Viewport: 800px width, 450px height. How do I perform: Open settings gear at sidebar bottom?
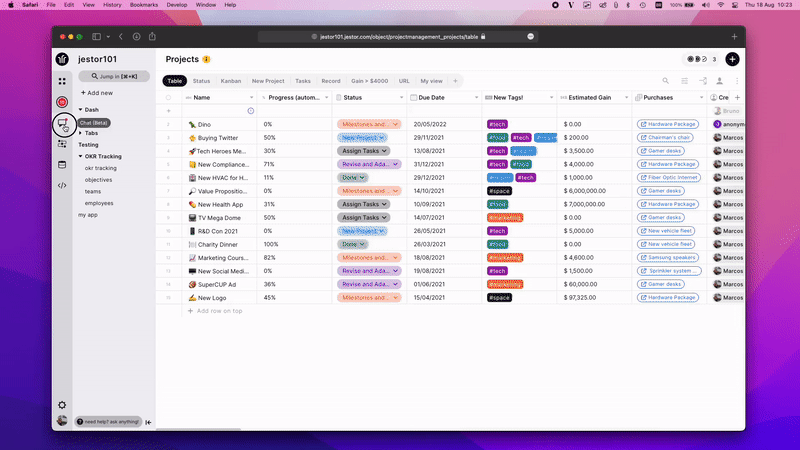[x=62, y=405]
